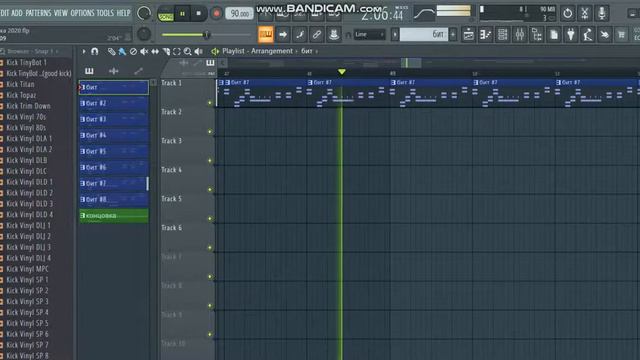
Task: Click the бит pattern selector field
Action: point(424,35)
